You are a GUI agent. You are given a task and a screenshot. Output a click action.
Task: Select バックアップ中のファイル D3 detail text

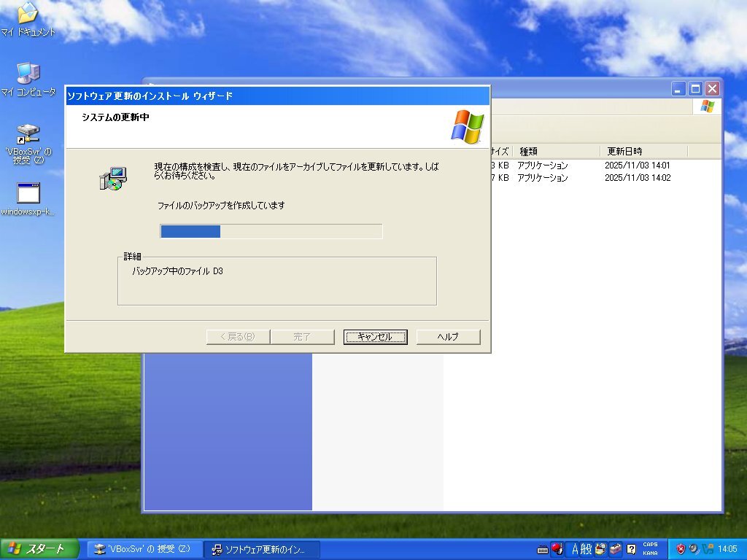(x=178, y=271)
